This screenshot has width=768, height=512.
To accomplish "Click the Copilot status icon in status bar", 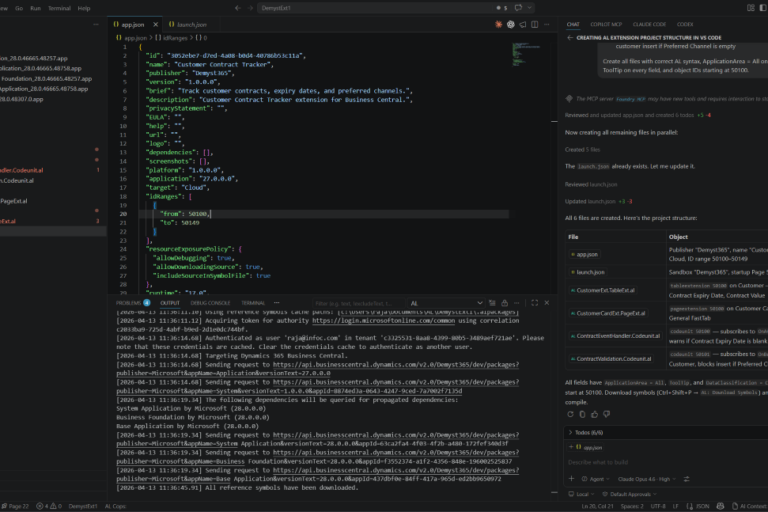I will 720,506.
